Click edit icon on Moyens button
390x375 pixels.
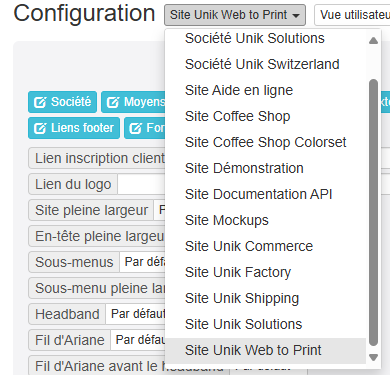point(113,102)
